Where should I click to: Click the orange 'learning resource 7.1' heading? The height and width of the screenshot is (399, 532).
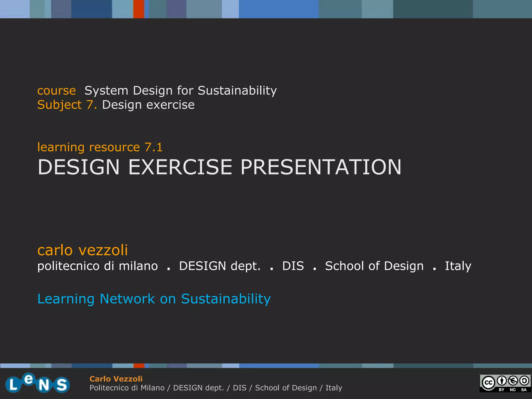coord(100,147)
